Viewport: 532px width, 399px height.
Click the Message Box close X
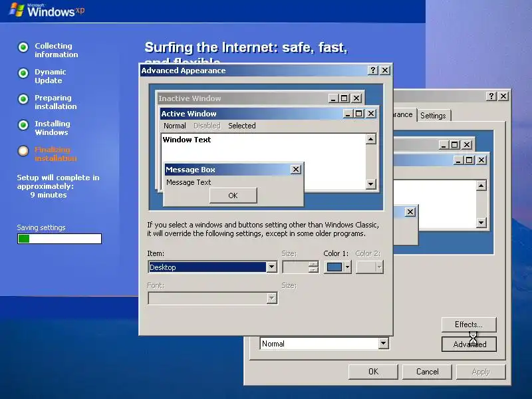[x=296, y=170]
